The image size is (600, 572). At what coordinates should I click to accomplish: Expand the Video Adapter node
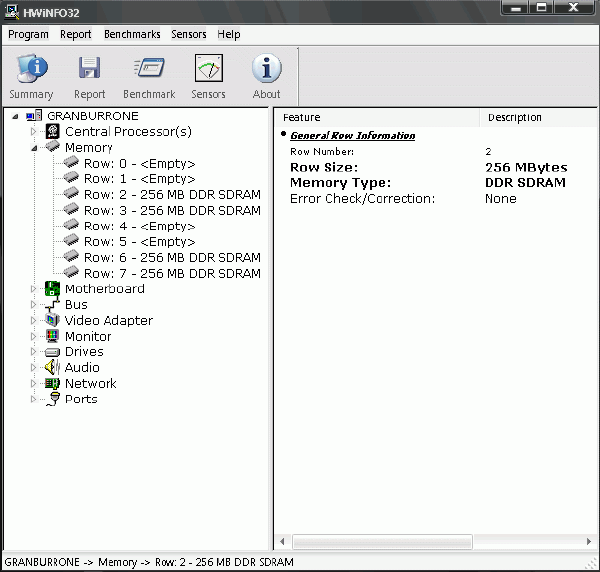pyautogui.click(x=33, y=321)
